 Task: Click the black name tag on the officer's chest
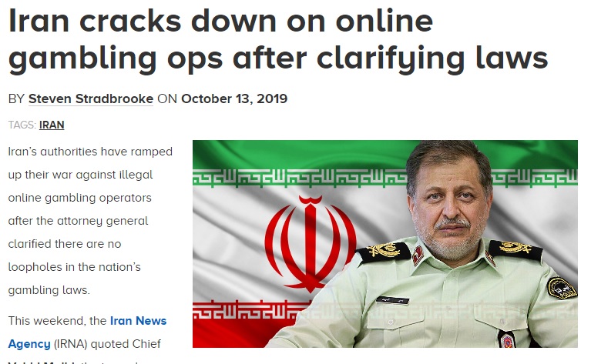[x=392, y=299]
